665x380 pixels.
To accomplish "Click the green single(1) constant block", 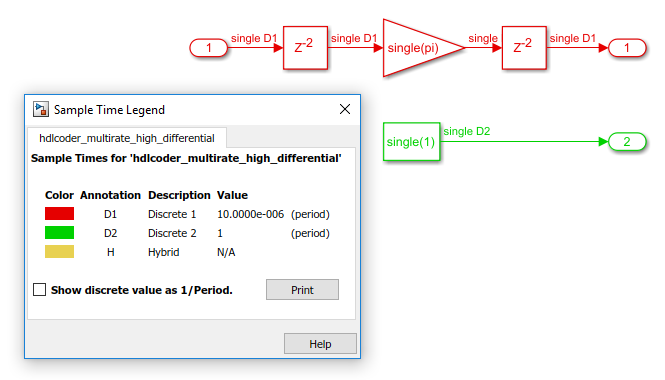I will click(x=411, y=142).
